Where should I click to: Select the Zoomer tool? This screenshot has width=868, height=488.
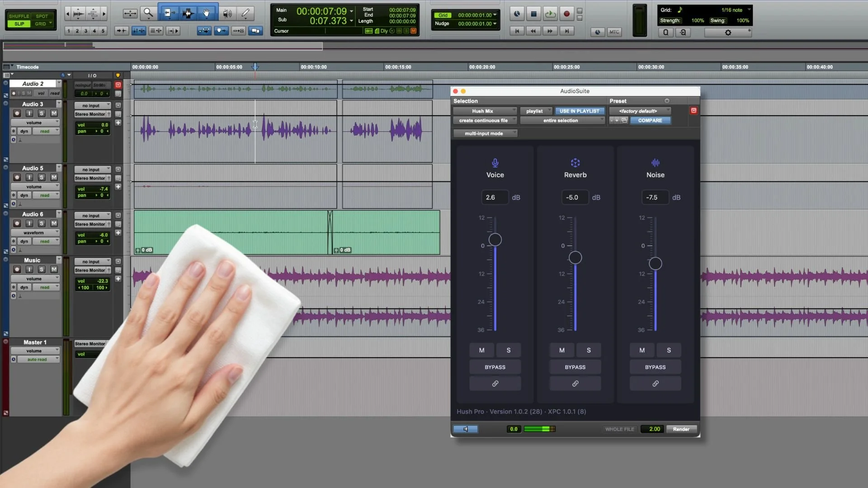[x=148, y=14]
